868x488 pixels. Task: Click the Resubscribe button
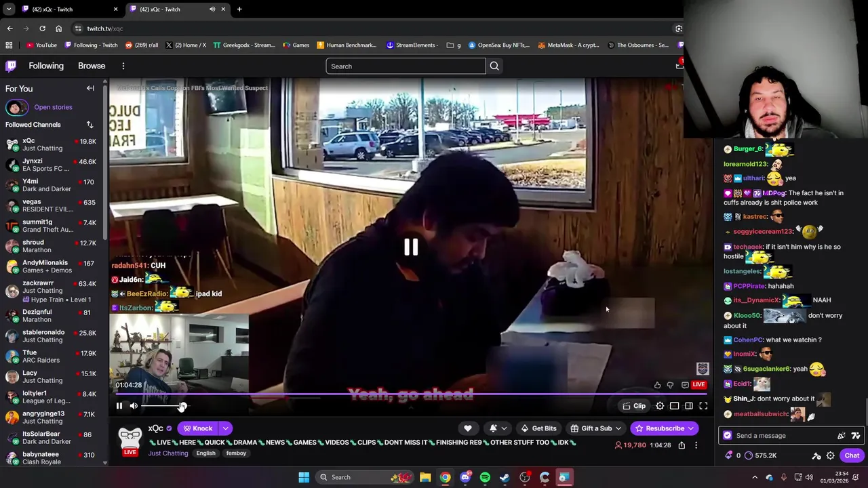(664, 428)
